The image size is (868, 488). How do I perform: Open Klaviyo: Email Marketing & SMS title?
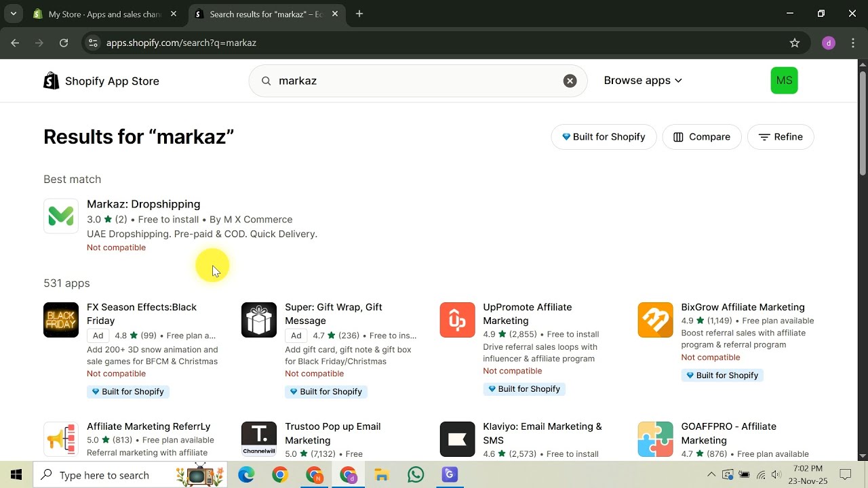click(x=542, y=433)
